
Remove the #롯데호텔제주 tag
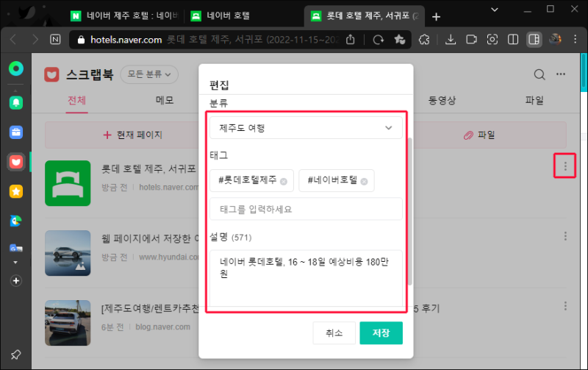click(x=284, y=182)
